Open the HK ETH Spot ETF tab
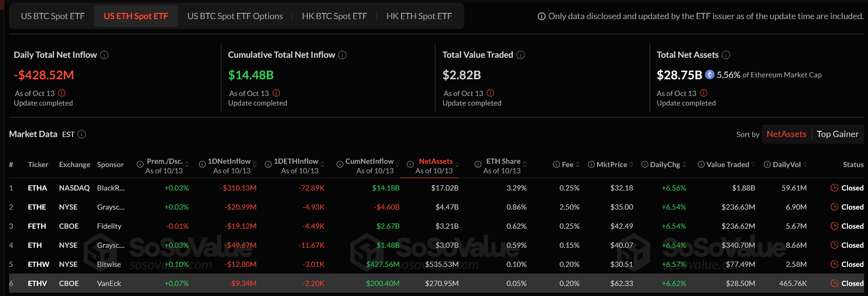Viewport: 868px width, 296px height. (x=419, y=16)
